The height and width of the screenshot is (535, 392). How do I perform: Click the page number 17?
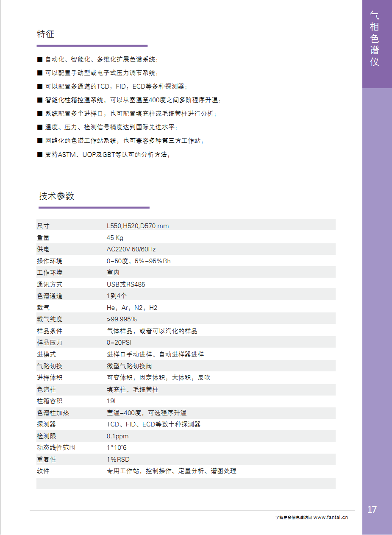pyautogui.click(x=372, y=510)
